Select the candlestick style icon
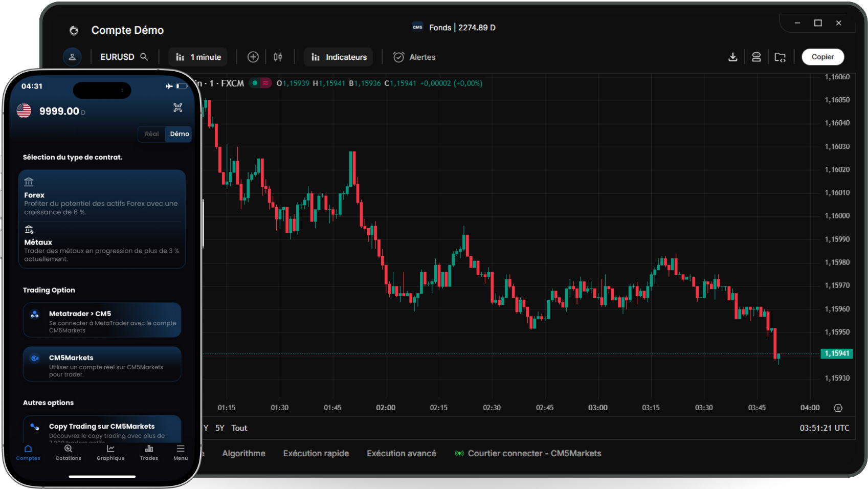Screen dimensions: 868x489 tap(278, 57)
